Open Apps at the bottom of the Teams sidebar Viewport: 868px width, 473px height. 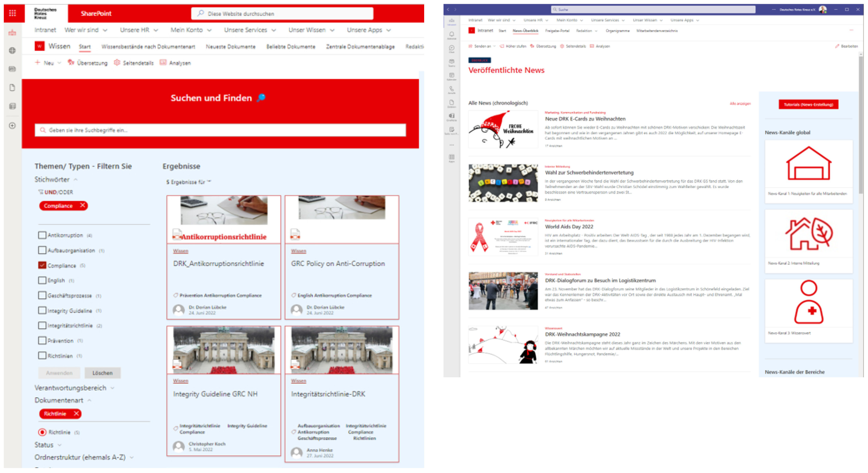(x=452, y=159)
